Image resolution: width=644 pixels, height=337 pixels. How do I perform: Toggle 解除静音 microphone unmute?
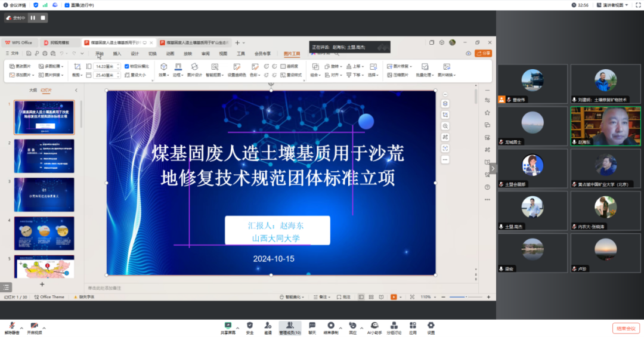(x=11, y=328)
